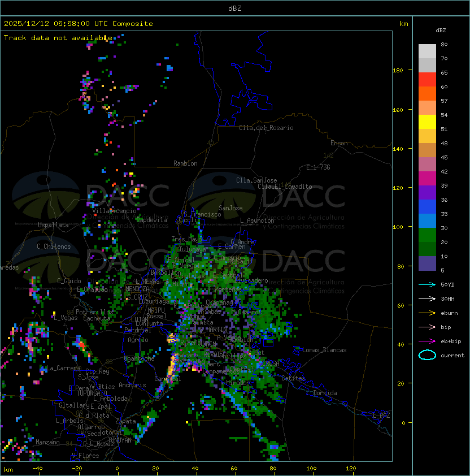
Task: Click the Manzano map label
Action: click(47, 442)
